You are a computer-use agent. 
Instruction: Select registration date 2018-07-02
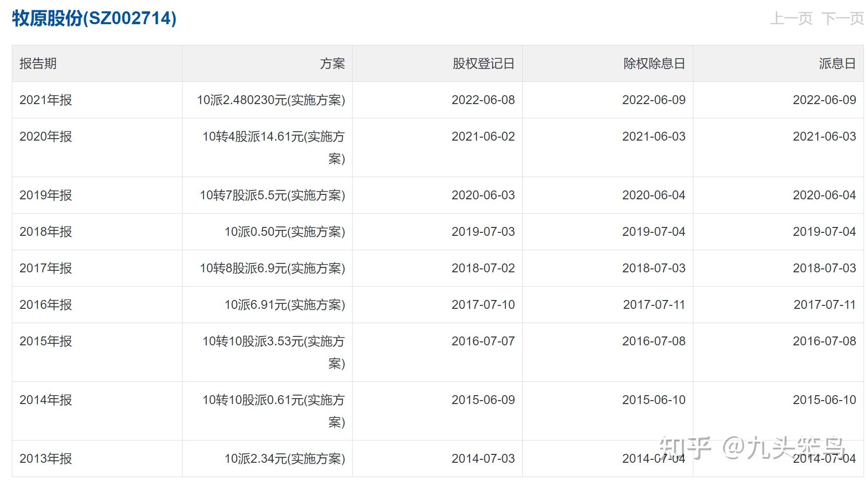tap(483, 268)
